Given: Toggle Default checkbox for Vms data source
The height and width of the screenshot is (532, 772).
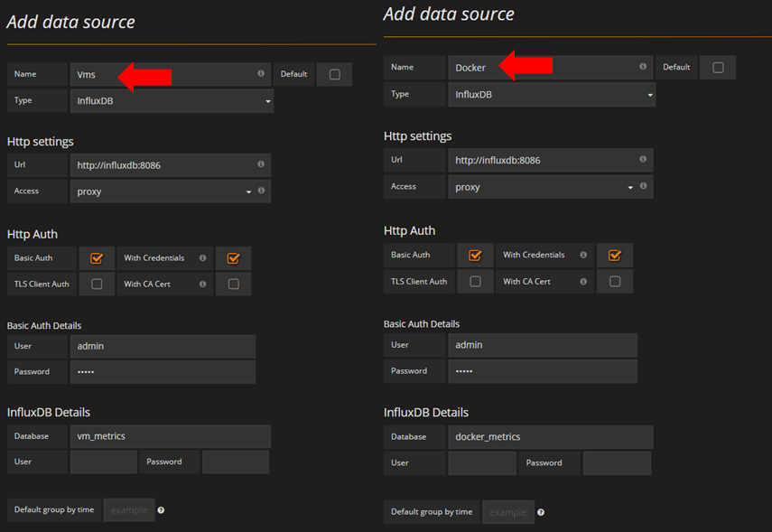Looking at the screenshot, I should click(335, 74).
